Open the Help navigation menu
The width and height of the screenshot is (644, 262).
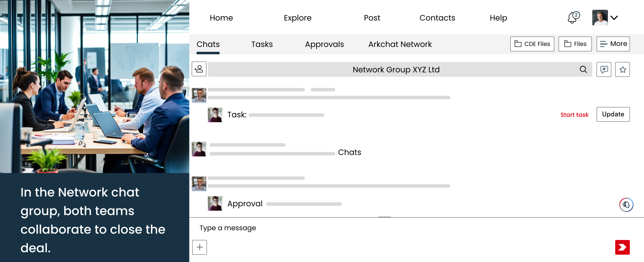click(x=498, y=18)
